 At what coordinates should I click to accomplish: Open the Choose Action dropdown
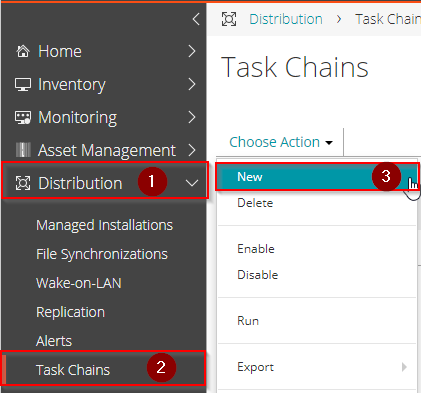pos(281,142)
